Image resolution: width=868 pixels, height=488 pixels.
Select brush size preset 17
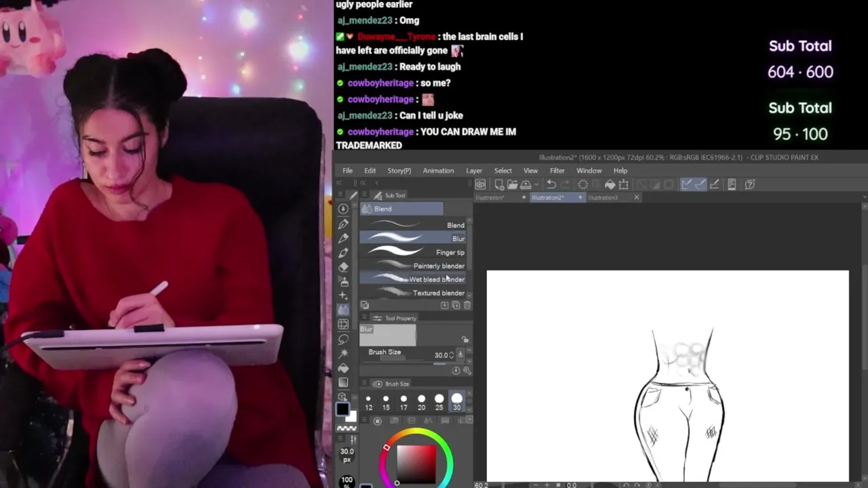[403, 403]
